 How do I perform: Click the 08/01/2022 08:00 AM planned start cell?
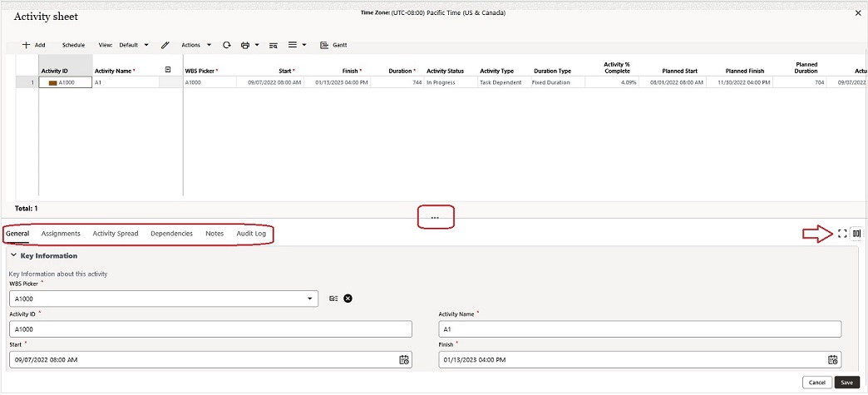tap(673, 82)
